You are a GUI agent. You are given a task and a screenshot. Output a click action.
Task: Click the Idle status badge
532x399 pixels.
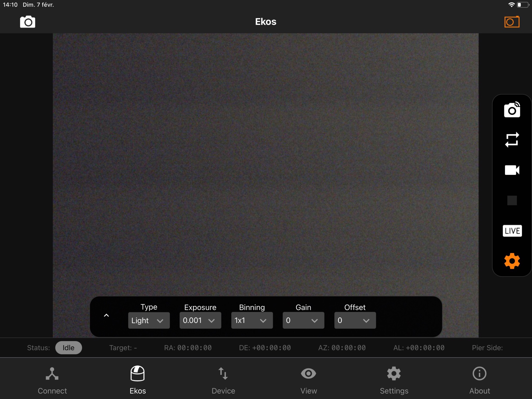tap(69, 348)
